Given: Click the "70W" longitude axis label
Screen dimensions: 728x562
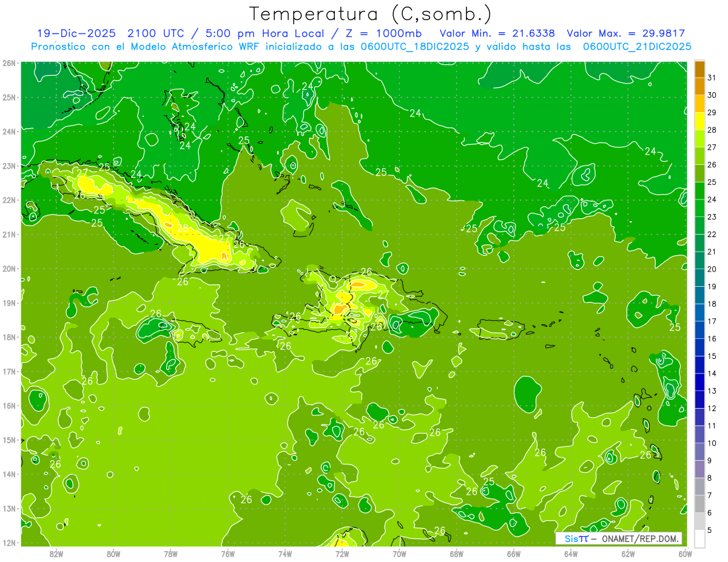Looking at the screenshot, I should coord(400,553).
